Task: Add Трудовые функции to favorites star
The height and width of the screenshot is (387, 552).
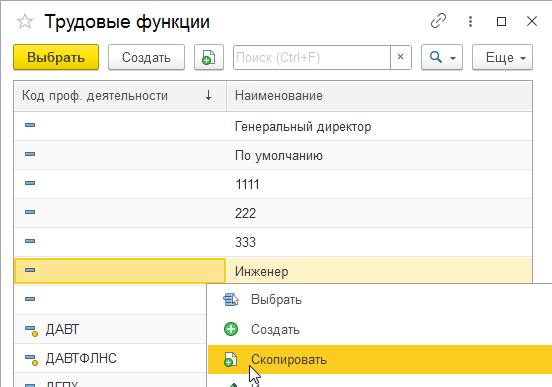Action: tap(25, 21)
